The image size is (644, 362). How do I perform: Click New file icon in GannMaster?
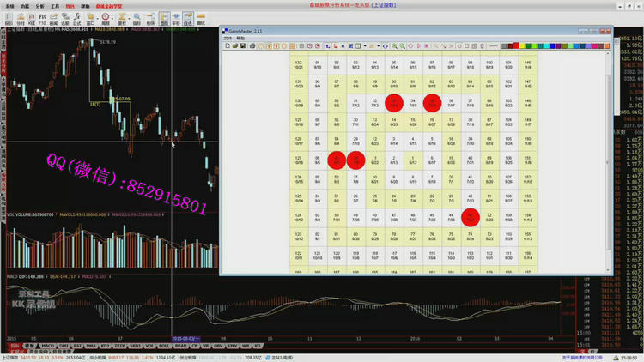click(228, 46)
